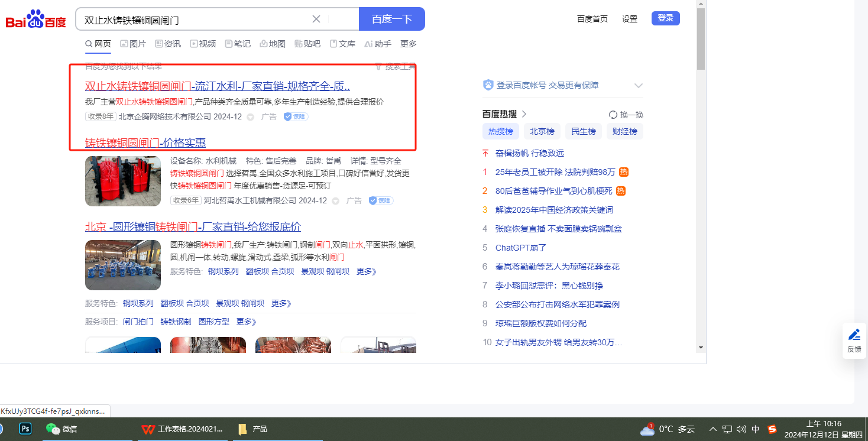Screen dimensions: 868x441
Task: Open the 铸铁镶铜圆闸门-价格实惠 result
Action: click(x=145, y=142)
